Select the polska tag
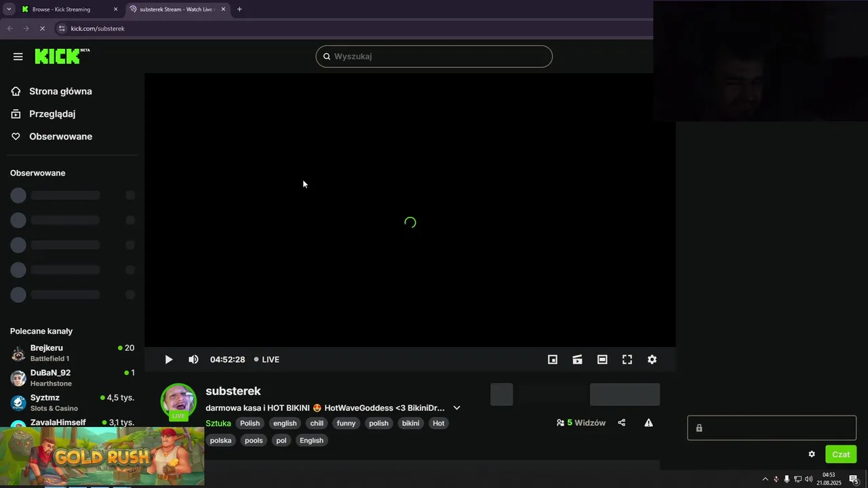868x488 pixels. [220, 441]
